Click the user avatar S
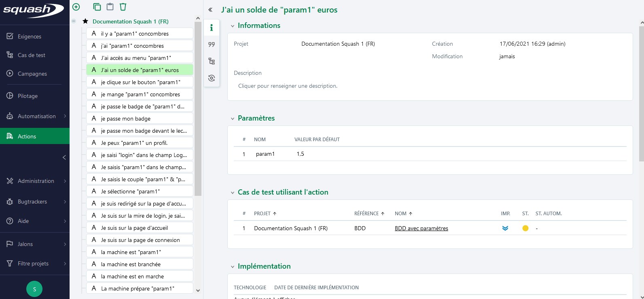 pyautogui.click(x=34, y=289)
